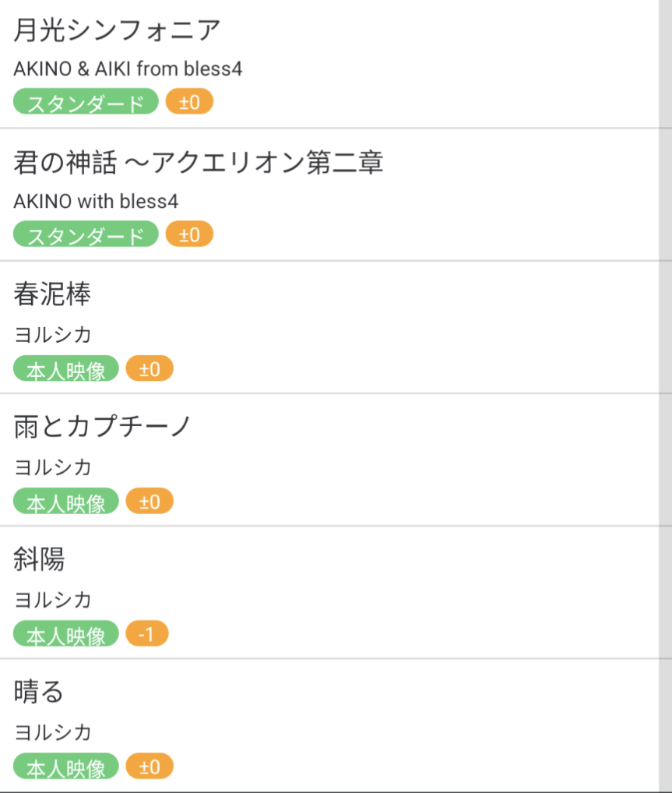Click ±0 key badge under 君の神話
The image size is (672, 793).
tap(189, 235)
